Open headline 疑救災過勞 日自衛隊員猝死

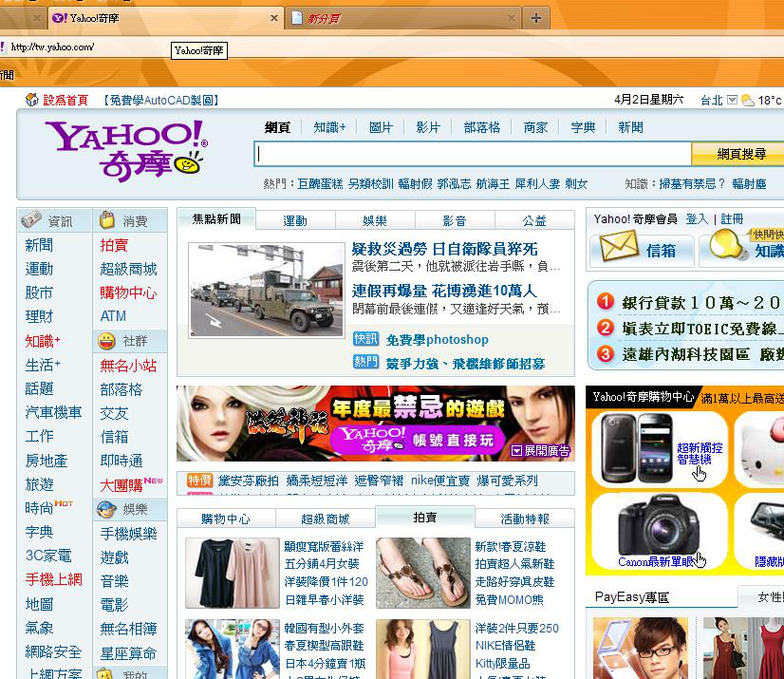tap(444, 249)
